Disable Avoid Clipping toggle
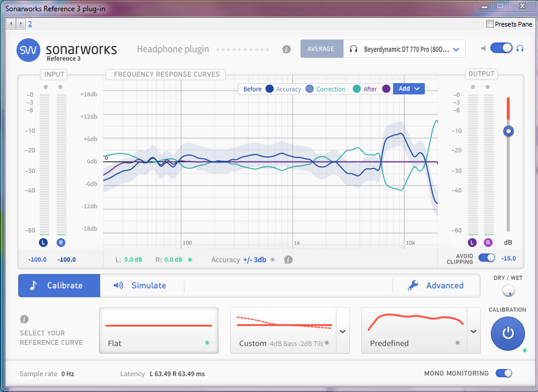This screenshot has width=538, height=392. [x=487, y=258]
